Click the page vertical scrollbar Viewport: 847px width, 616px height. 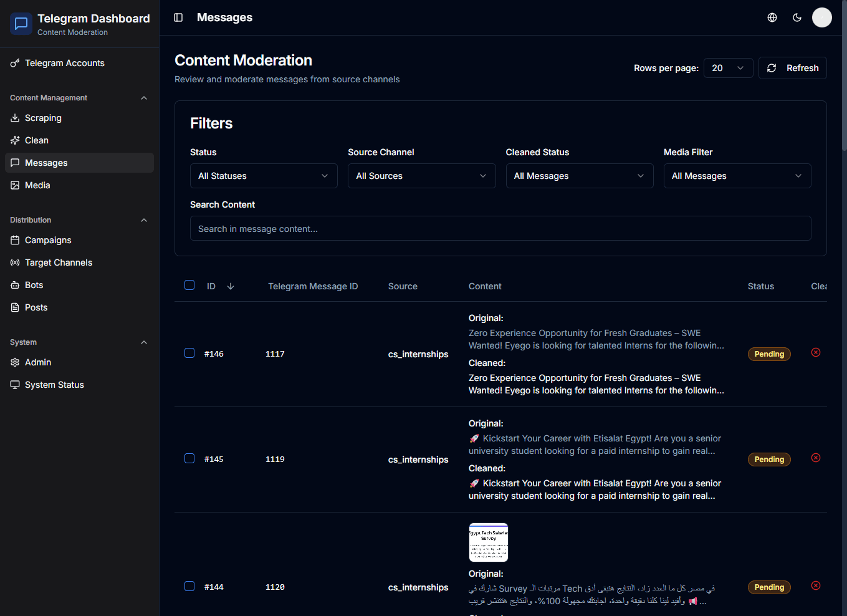tap(844, 75)
